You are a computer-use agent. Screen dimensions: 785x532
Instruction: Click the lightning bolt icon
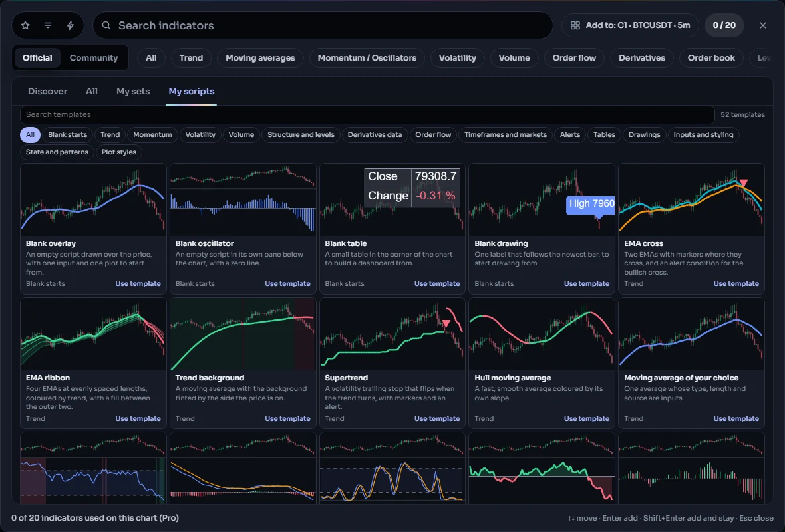(x=71, y=25)
